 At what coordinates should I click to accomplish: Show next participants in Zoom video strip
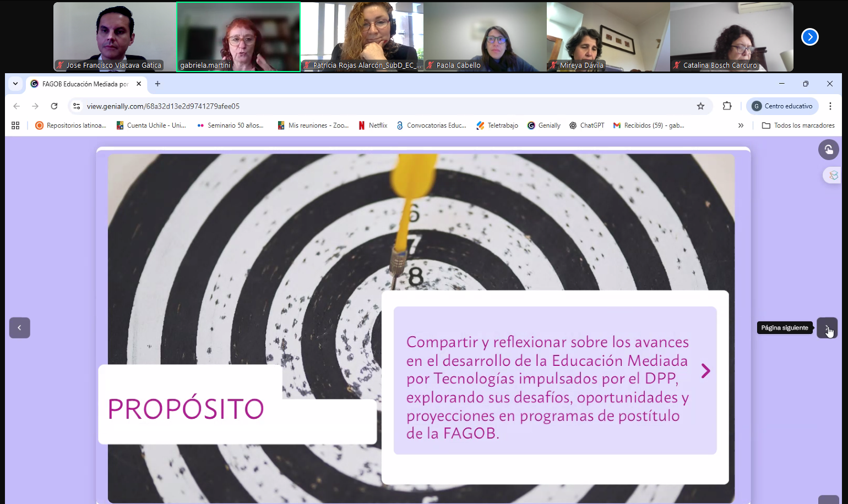pyautogui.click(x=809, y=37)
